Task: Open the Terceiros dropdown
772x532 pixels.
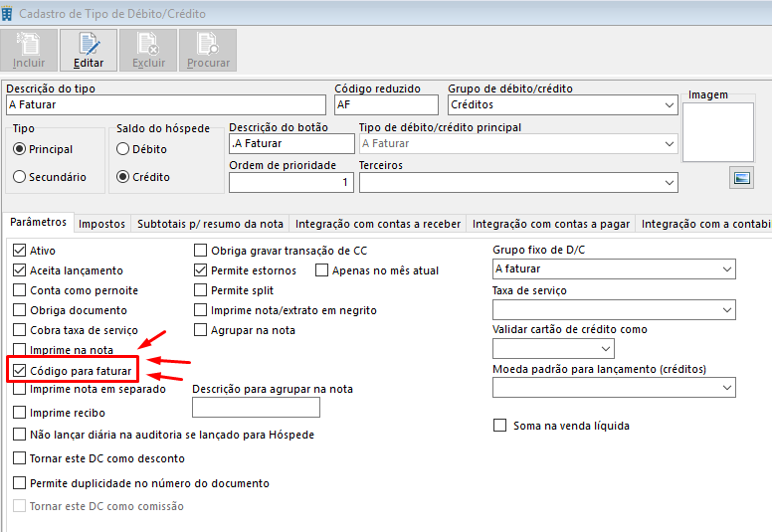Action: pyautogui.click(x=670, y=183)
